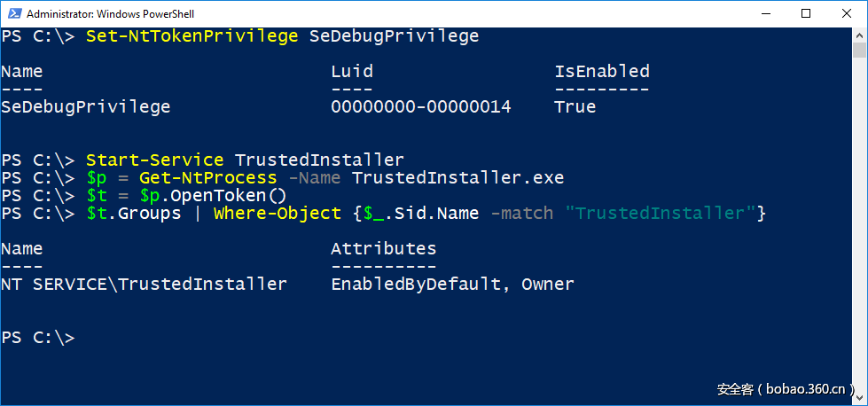Click the IsEnabled column header
Screen dimensions: 868x406
tap(602, 72)
